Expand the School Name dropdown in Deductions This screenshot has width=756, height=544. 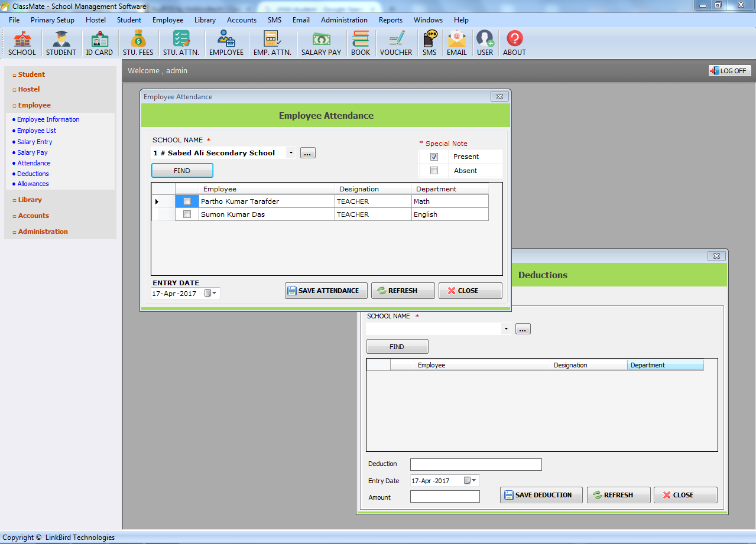505,328
